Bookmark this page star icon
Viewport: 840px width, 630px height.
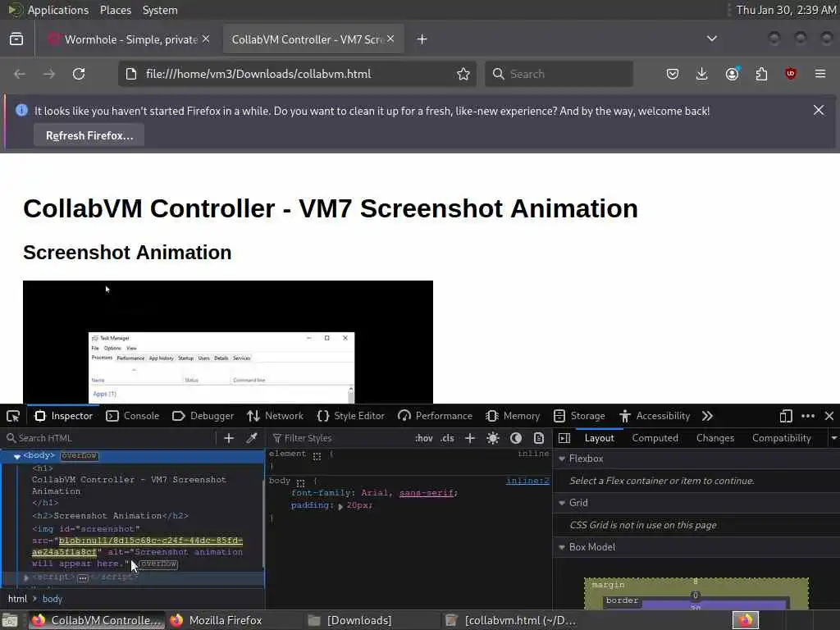(x=463, y=74)
